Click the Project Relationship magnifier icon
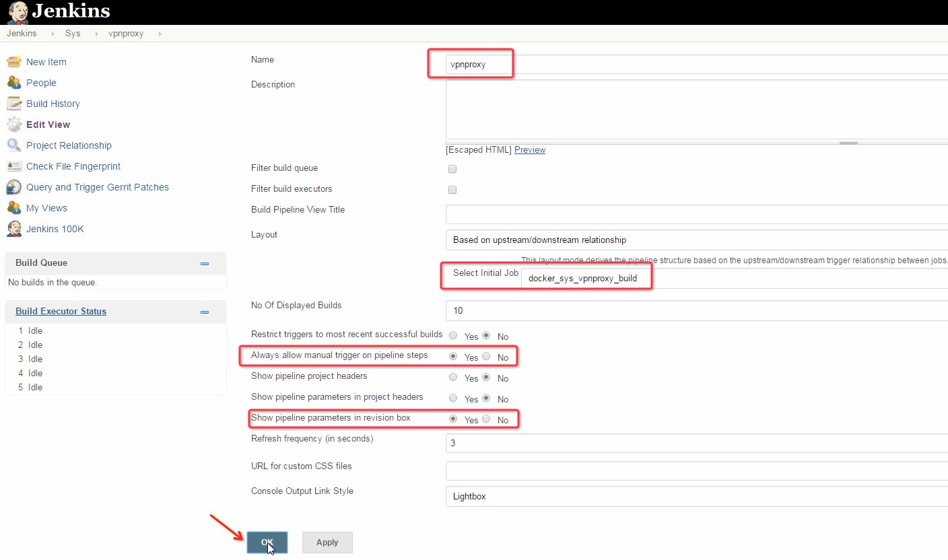The image size is (948, 560). (14, 145)
